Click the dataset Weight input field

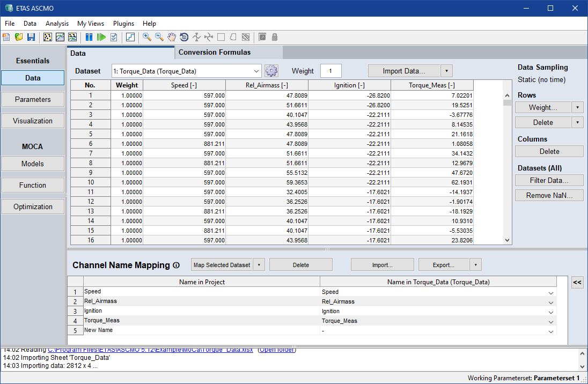pos(330,71)
